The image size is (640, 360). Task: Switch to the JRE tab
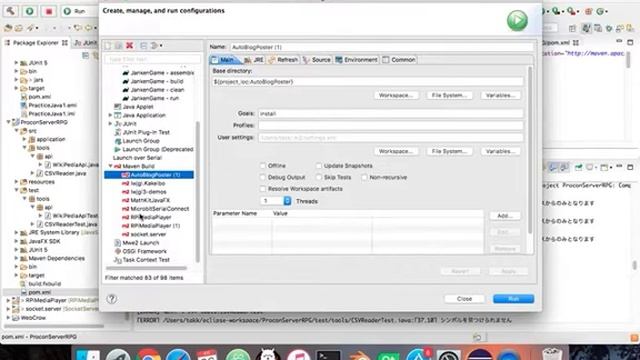pos(255,60)
